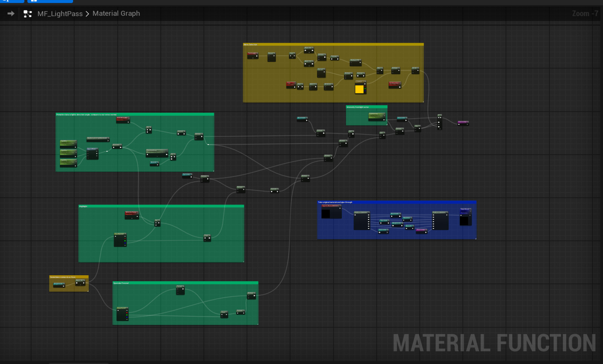Viewport: 603px width, 364px height.
Task: Click the material graph icon beside MF_LightPass
Action: tap(28, 14)
